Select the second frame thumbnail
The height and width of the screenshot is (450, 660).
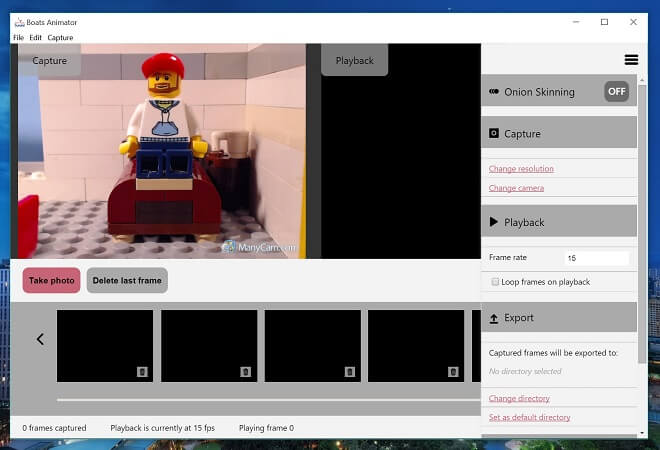point(209,346)
